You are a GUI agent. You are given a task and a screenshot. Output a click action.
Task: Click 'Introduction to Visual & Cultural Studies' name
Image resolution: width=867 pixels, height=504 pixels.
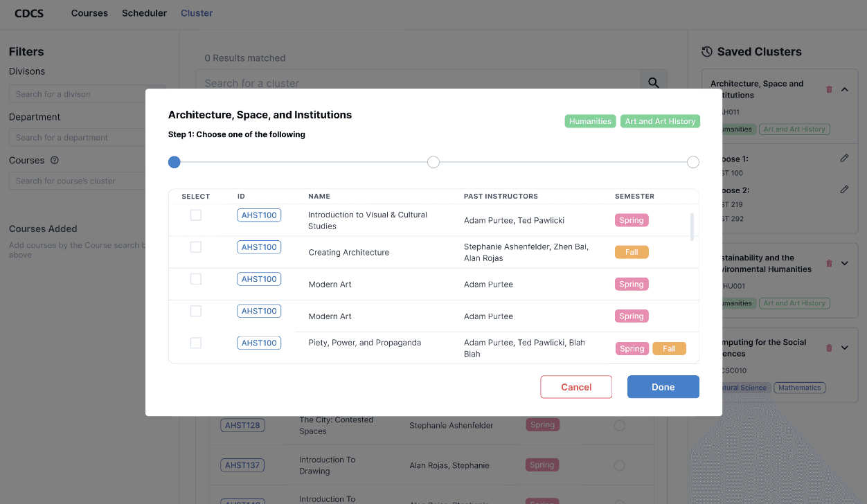tap(368, 220)
